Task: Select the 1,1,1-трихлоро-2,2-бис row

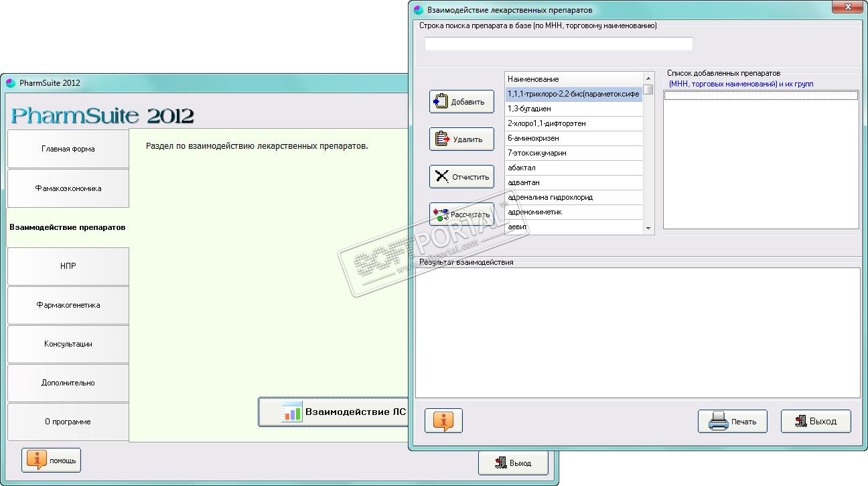Action: (574, 94)
